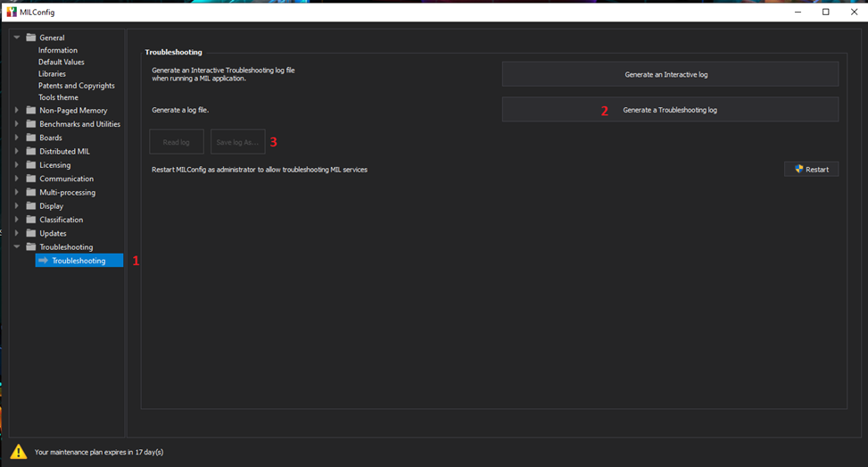Screen dimensions: 868x467
Task: Click the MILConfig app icon in title bar
Action: (x=12, y=12)
